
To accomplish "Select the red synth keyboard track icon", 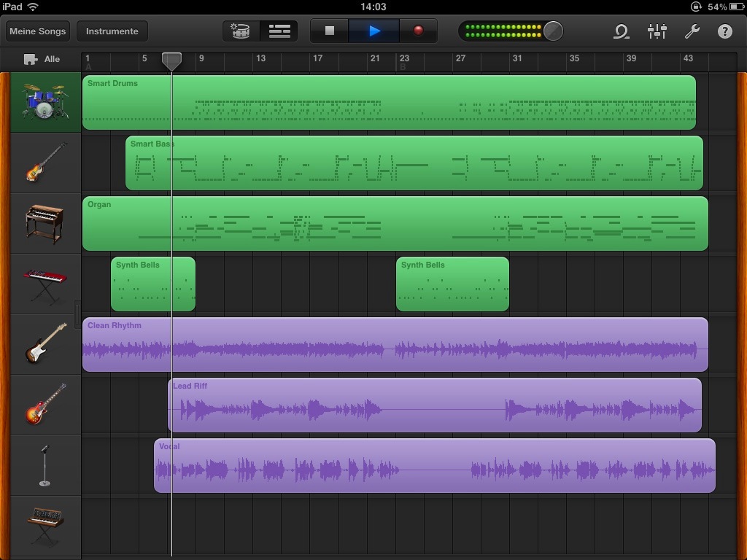I will click(x=44, y=283).
